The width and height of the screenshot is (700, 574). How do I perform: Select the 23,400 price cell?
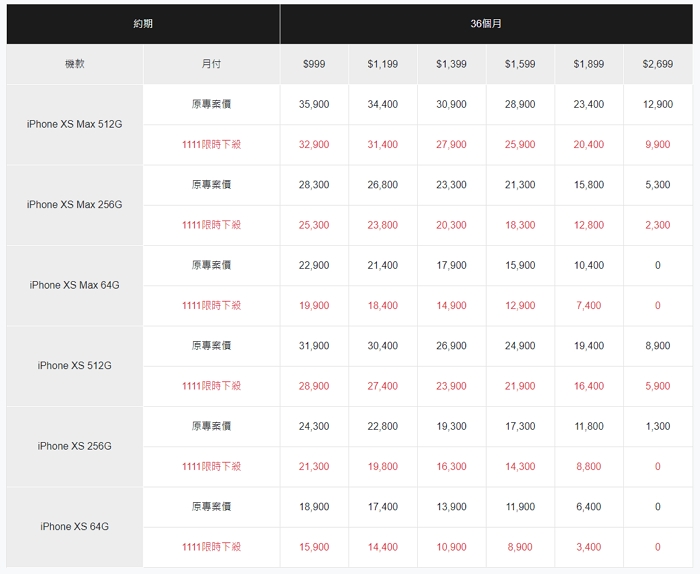click(x=589, y=104)
